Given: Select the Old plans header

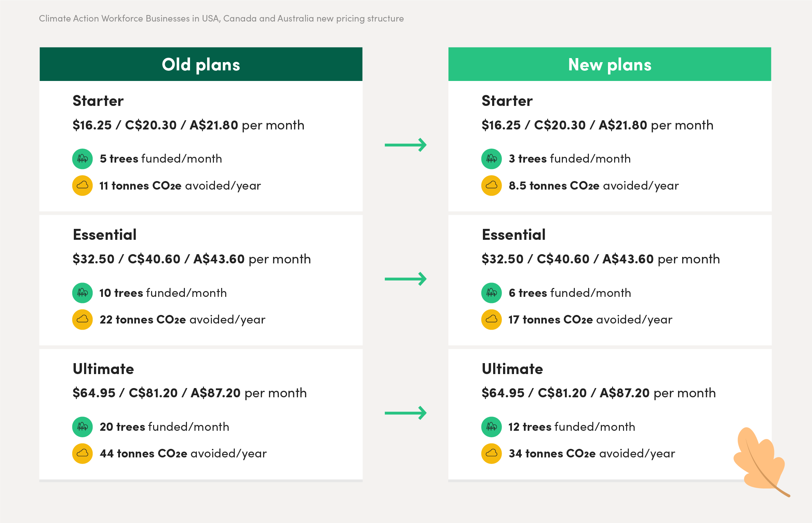Looking at the screenshot, I should [x=201, y=64].
